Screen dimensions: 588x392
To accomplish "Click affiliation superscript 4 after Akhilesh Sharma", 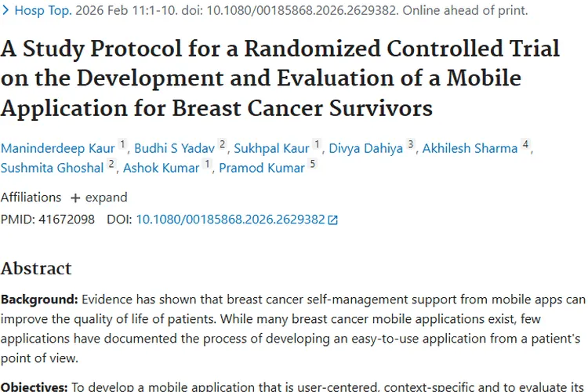I will point(526,145).
